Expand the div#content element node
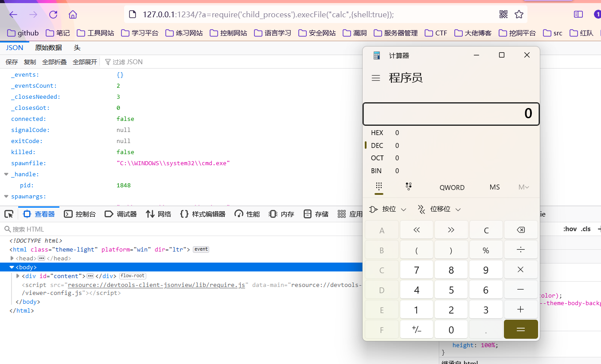601x364 pixels. (18, 276)
